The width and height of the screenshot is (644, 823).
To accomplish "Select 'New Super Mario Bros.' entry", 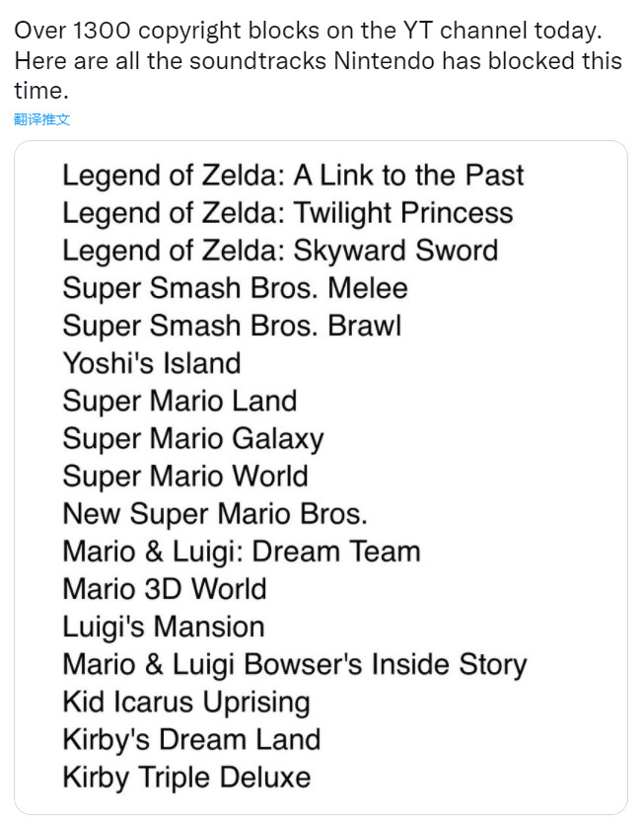I will (214, 513).
